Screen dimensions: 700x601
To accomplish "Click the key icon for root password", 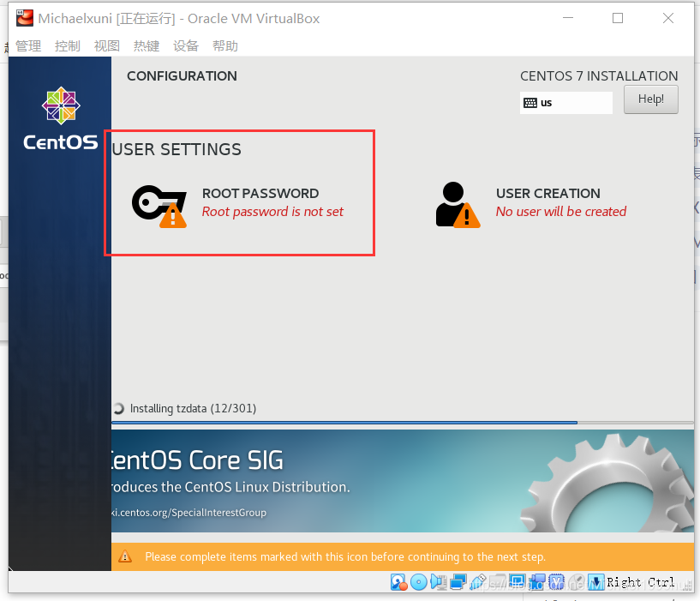I will 159,207.
